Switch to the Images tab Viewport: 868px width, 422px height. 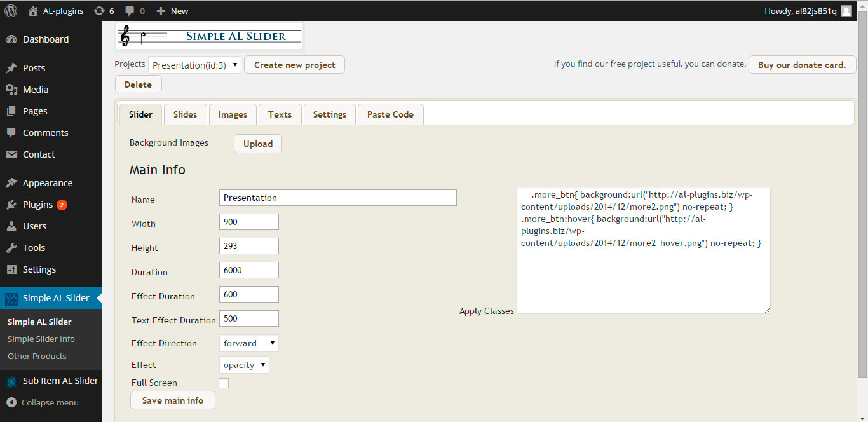233,114
